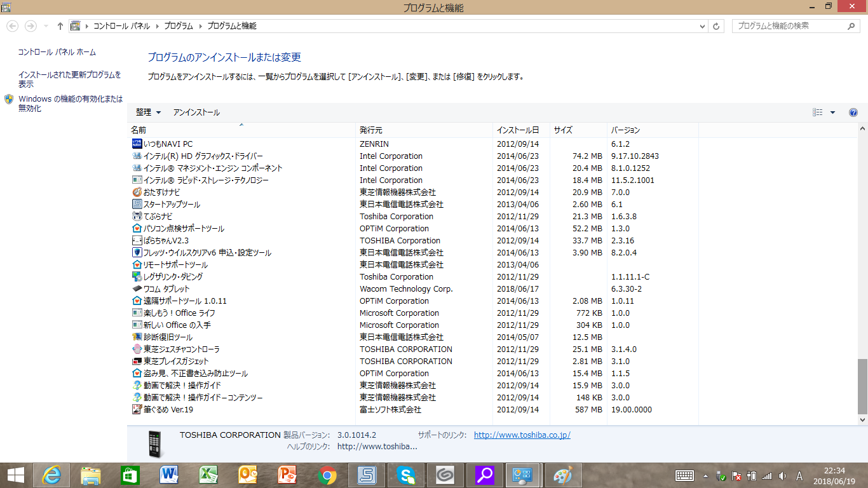Click the おたすけナビ program icon
The width and height of the screenshot is (868, 488).
coord(137,192)
